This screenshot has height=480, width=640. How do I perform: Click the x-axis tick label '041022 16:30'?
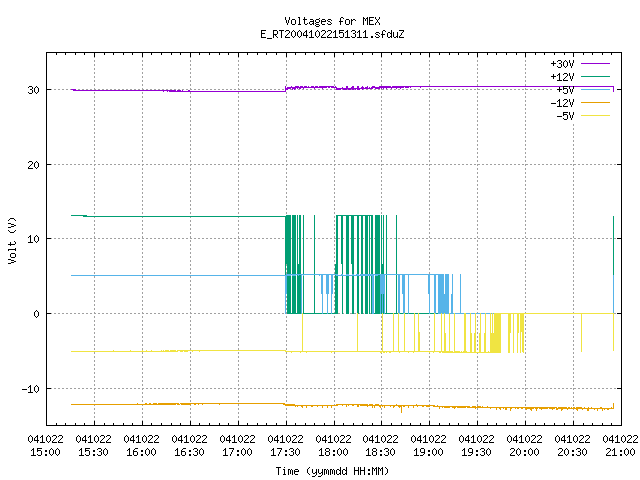pyautogui.click(x=190, y=446)
